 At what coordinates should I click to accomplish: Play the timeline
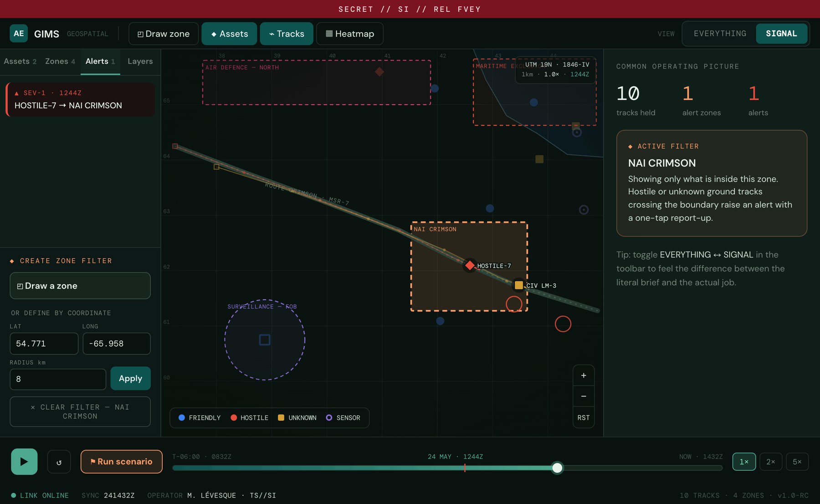pos(24,462)
